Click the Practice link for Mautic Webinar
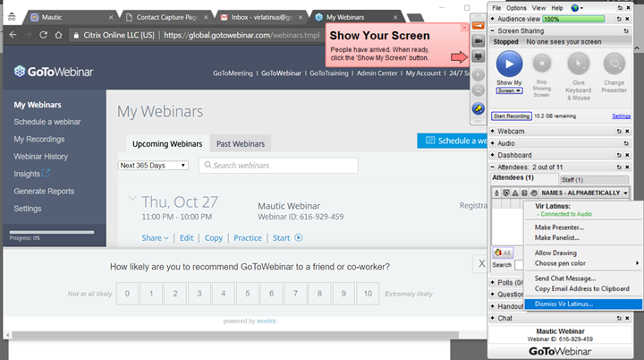Viewport: 644px width, 360px height. (x=248, y=238)
